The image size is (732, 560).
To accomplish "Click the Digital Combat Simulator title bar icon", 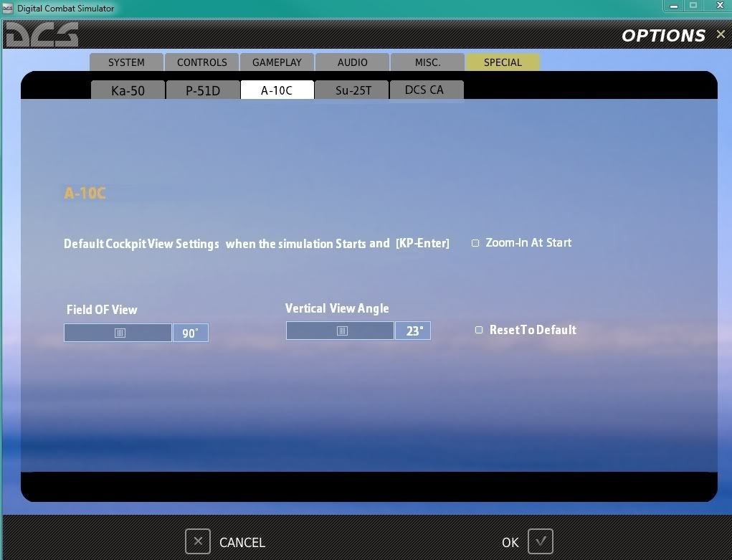I will pos(8,8).
